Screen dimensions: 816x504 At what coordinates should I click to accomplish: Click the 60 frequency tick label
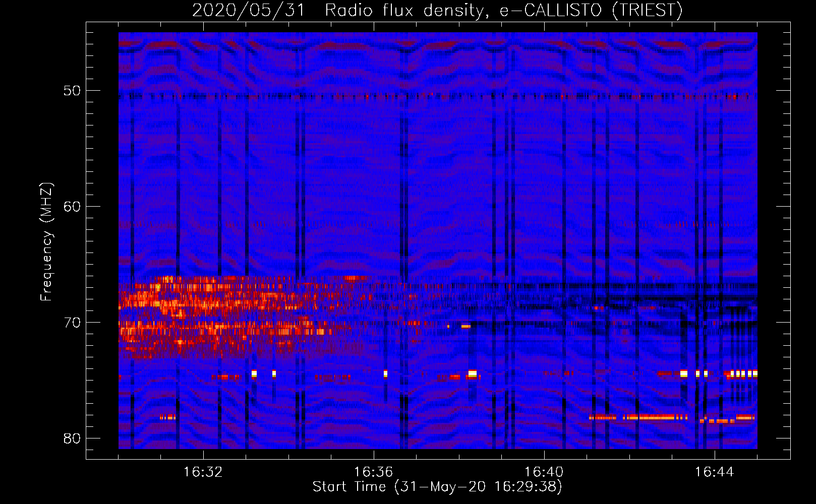[72, 207]
